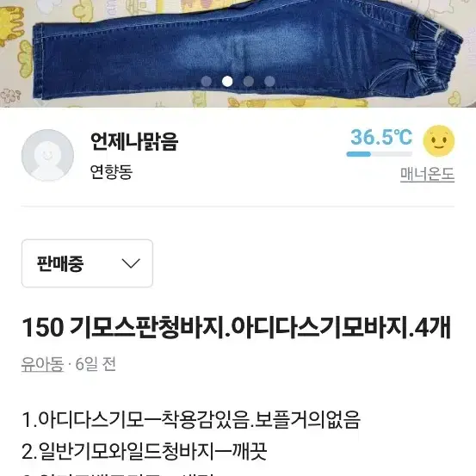Tap the 6일 전 posted time text

(x=96, y=364)
